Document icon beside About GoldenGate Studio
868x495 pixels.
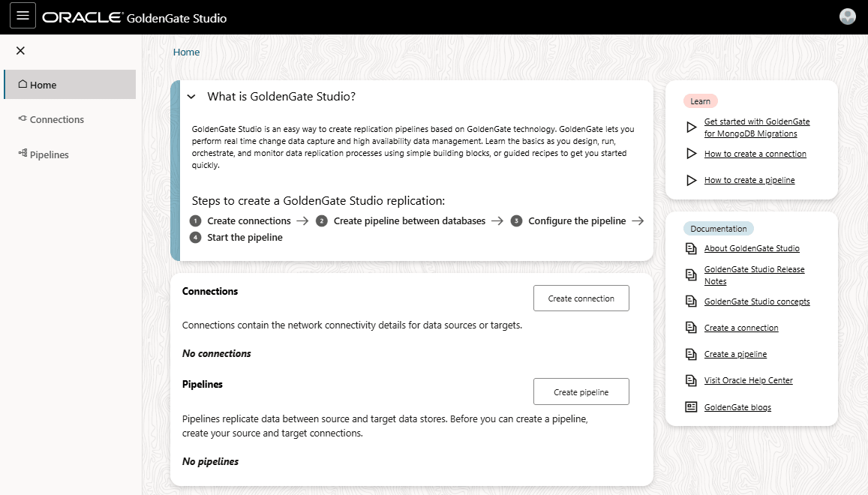pyautogui.click(x=691, y=248)
